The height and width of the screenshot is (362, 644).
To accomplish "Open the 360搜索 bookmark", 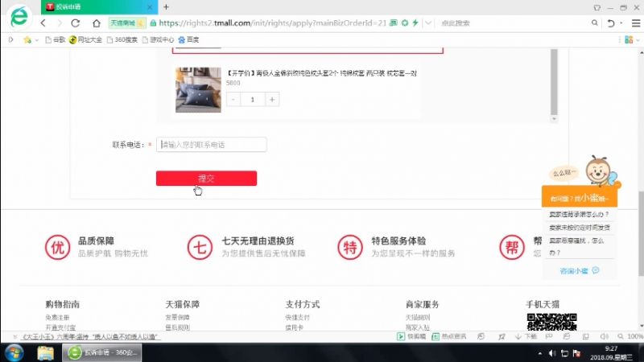I will pos(122,39).
